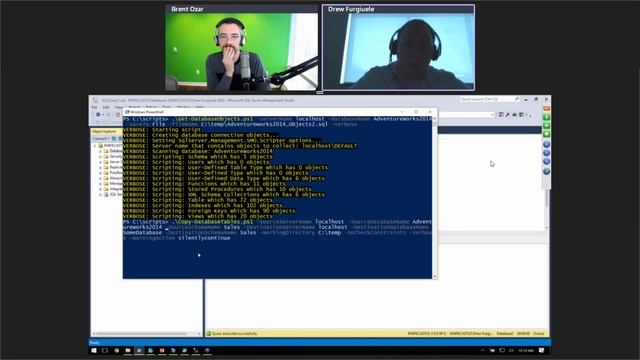Click the wrench icon in SSMS toolbar

tap(507, 115)
